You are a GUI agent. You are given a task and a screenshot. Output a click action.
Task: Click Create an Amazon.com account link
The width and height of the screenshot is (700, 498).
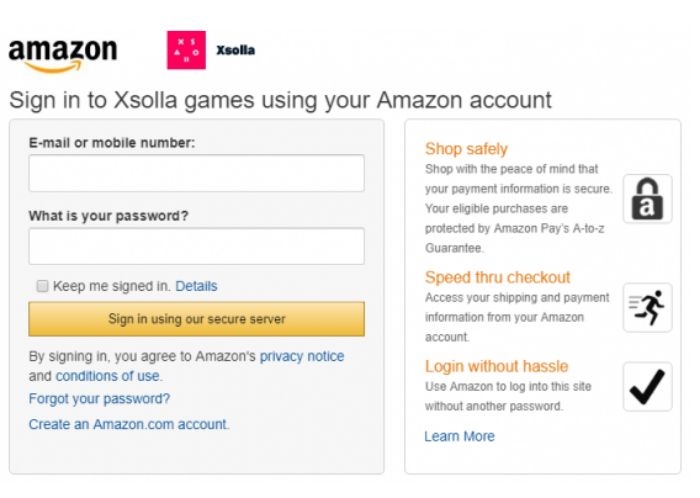tap(128, 424)
